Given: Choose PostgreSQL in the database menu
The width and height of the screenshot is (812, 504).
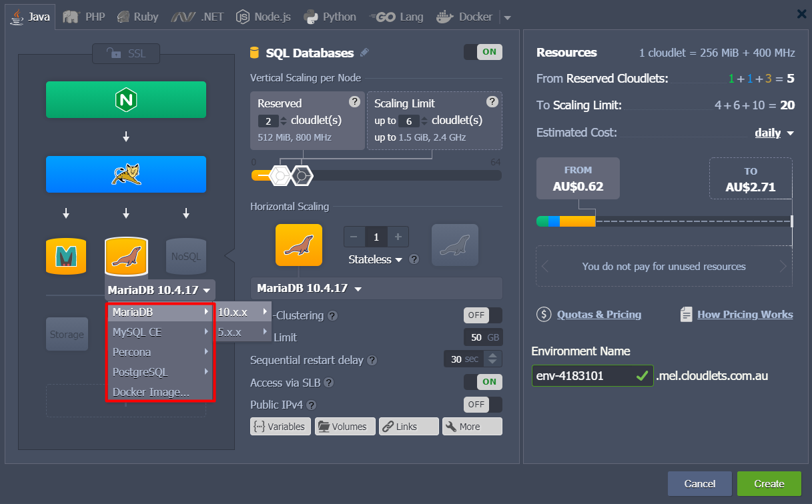Looking at the screenshot, I should 160,372.
